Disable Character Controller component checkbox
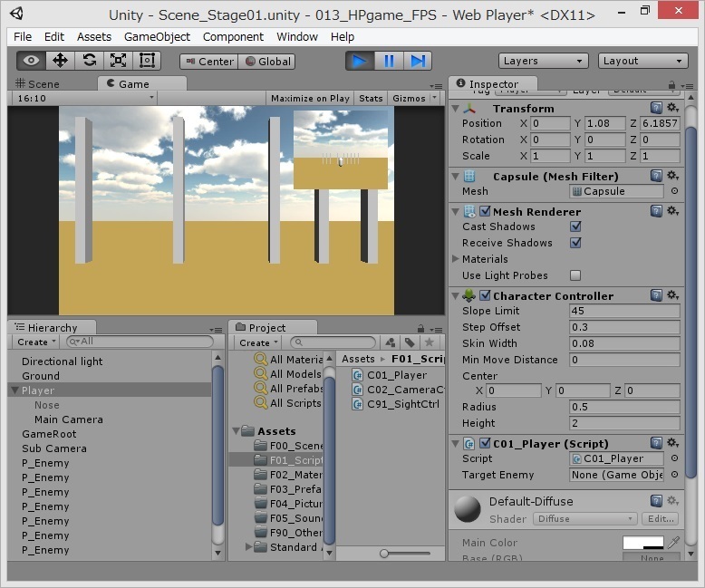This screenshot has width=705, height=588. (x=485, y=295)
